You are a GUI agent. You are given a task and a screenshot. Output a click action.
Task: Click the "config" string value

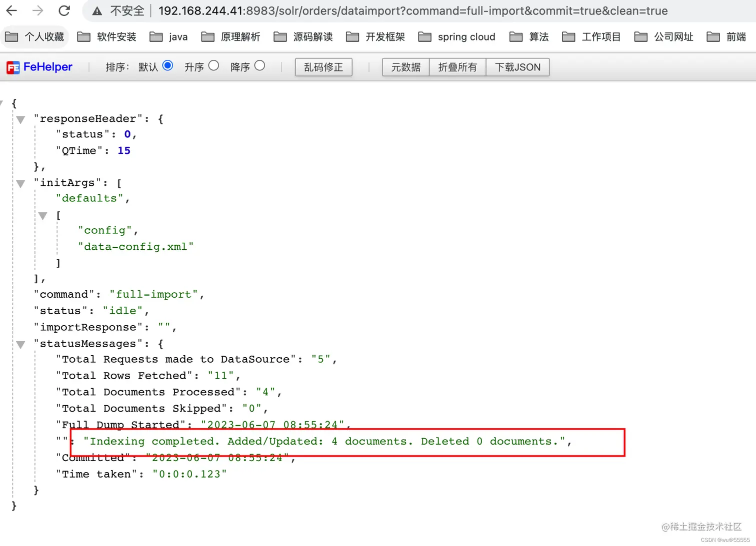104,230
